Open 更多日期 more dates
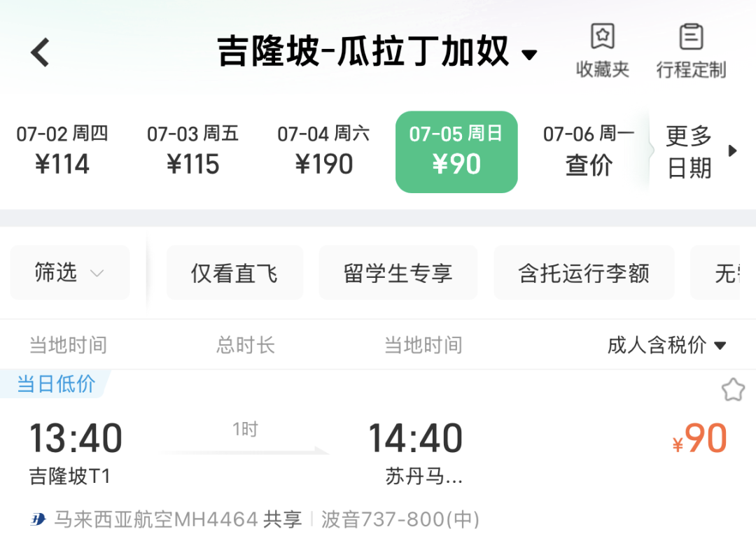Viewport: 756px width, 555px height. [700, 151]
